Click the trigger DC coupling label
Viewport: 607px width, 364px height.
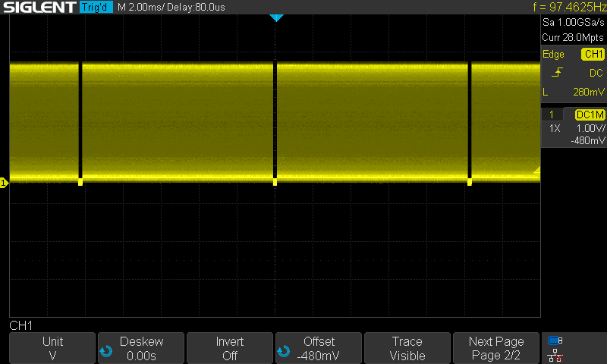[596, 73]
